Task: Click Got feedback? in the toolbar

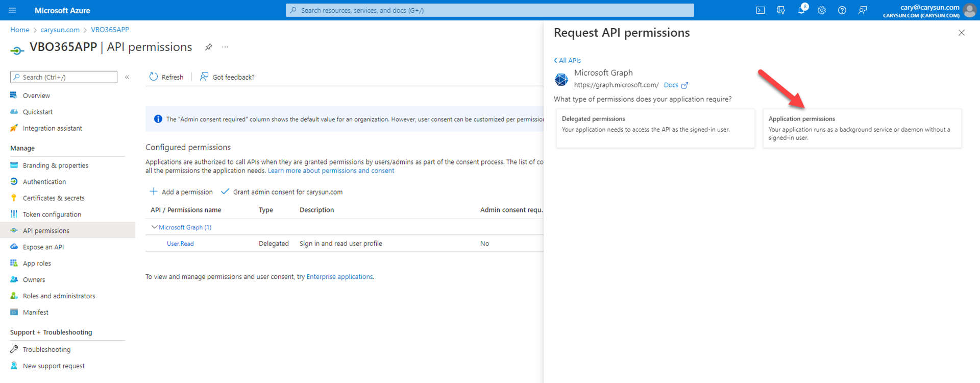Action: click(x=227, y=77)
